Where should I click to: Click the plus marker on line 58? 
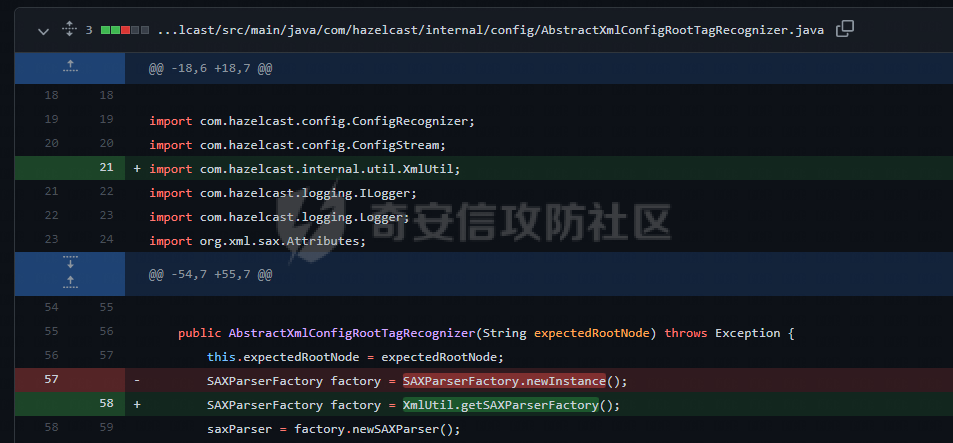point(137,405)
